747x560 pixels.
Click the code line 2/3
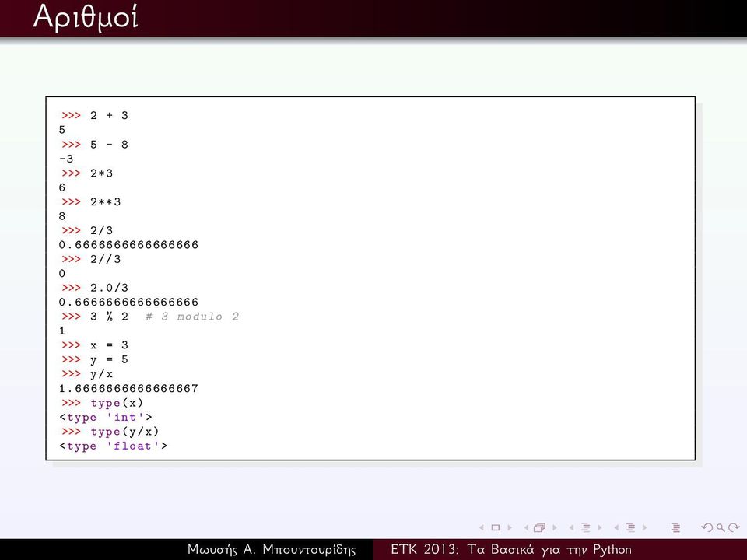(x=101, y=230)
